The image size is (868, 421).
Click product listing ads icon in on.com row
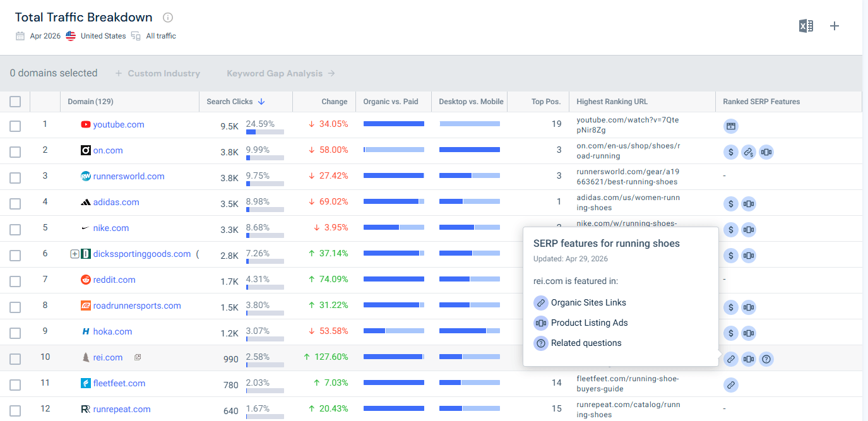[x=766, y=152]
